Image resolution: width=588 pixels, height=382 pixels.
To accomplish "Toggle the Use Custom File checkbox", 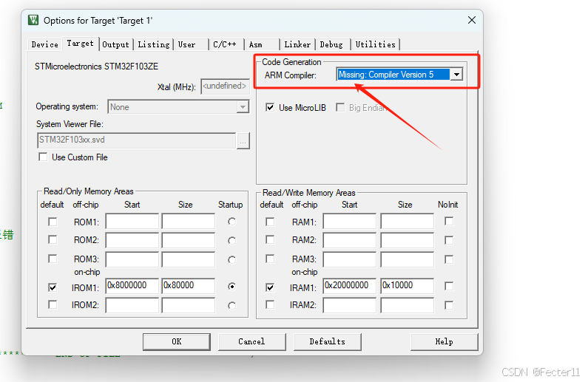I will click(43, 157).
